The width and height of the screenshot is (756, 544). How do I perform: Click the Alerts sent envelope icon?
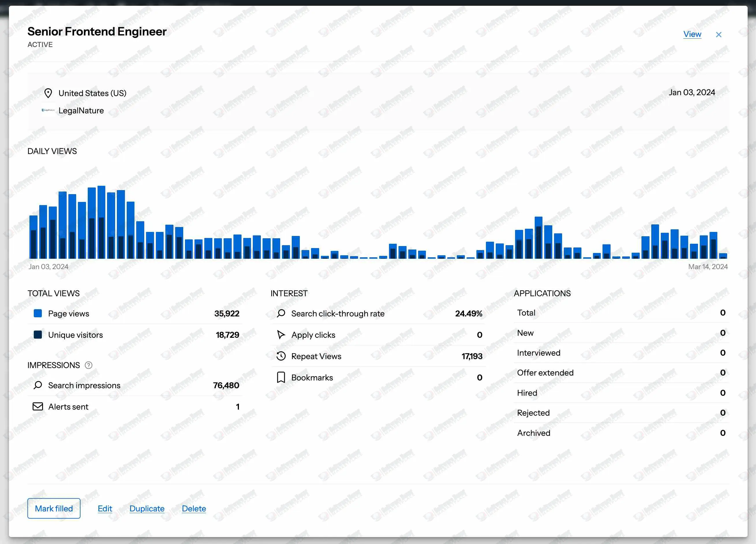[38, 406]
